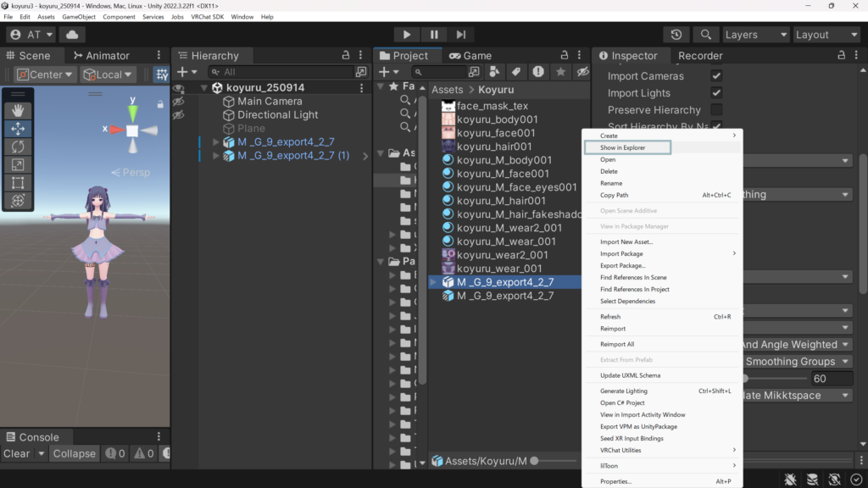Viewport: 868px width, 488px height.
Task: Open the Layers dropdown
Action: click(755, 34)
